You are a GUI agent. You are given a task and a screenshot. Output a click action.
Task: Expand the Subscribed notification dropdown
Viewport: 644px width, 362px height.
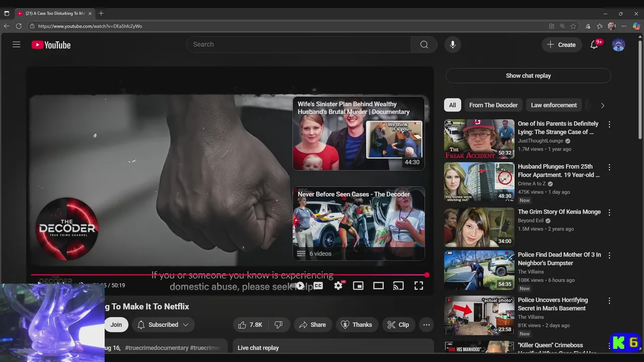coord(163,325)
